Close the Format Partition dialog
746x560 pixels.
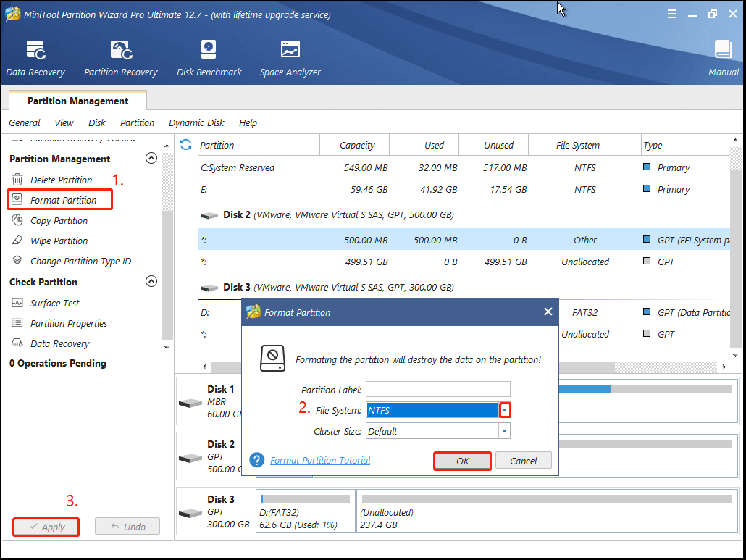(548, 312)
